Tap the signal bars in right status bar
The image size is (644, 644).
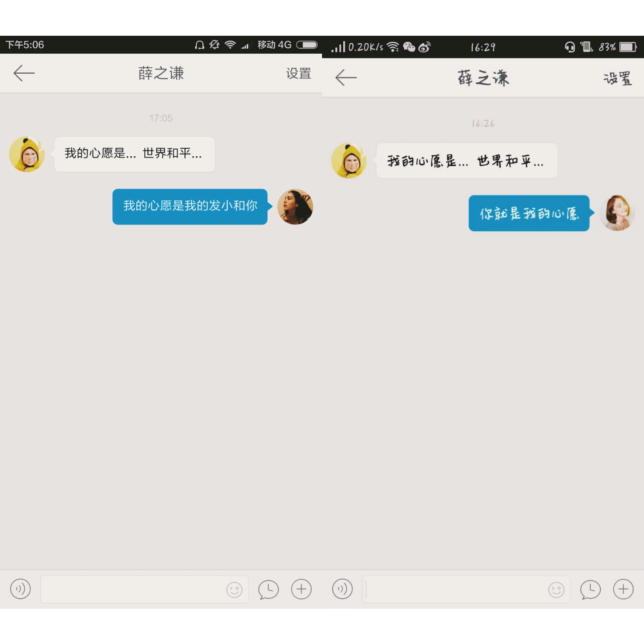339,47
